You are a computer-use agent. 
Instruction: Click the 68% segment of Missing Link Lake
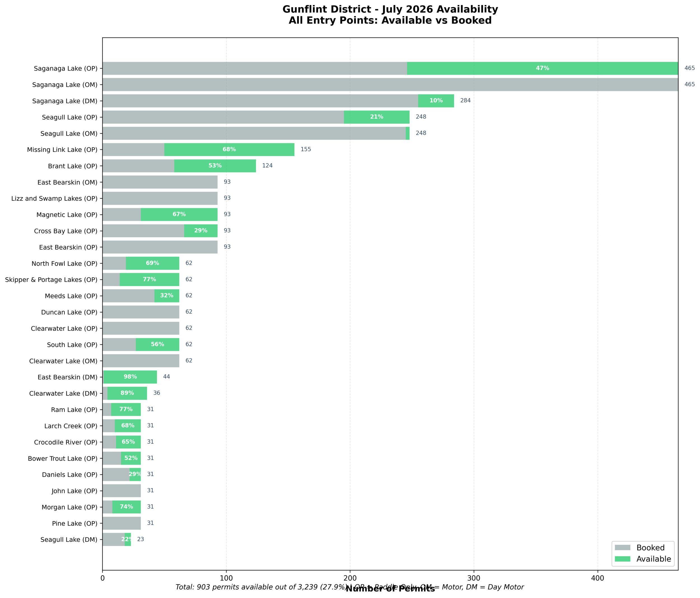(x=229, y=149)
